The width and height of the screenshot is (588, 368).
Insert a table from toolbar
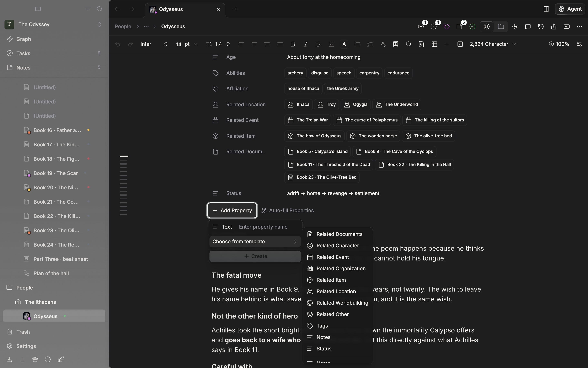coord(434,44)
